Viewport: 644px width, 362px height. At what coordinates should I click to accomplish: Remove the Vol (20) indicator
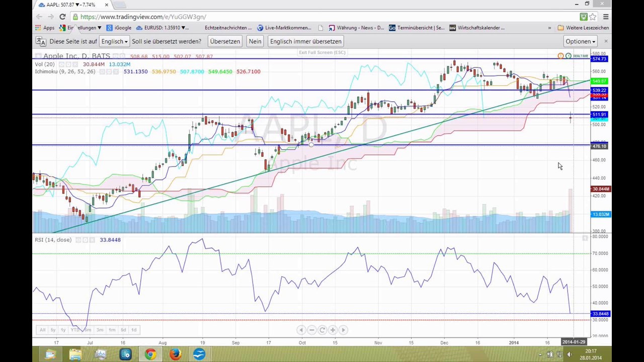coord(74,64)
